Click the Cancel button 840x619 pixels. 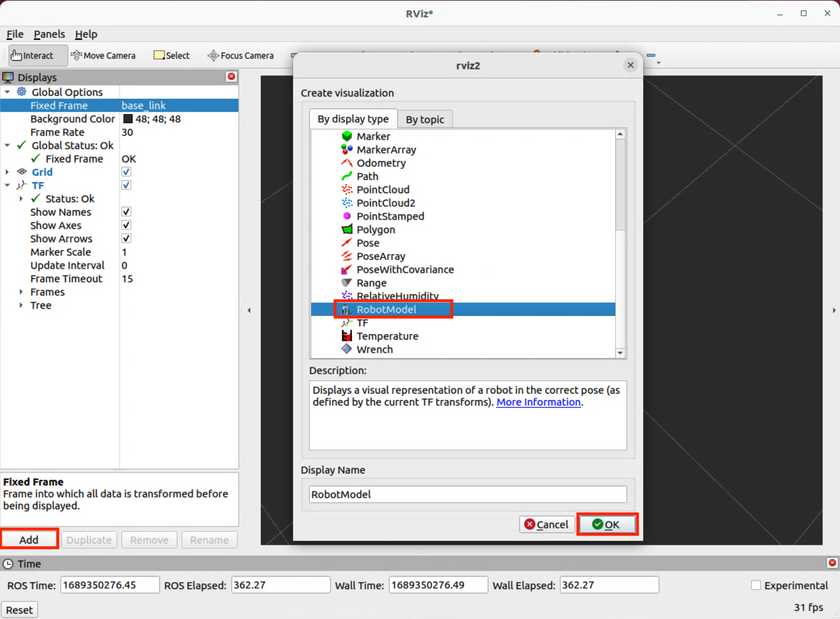[x=547, y=524]
